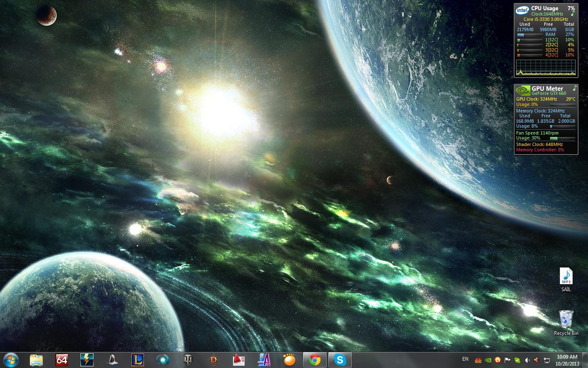588x368 pixels.
Task: Click the NVIDIA logo in GPU Meter
Action: pos(523,90)
